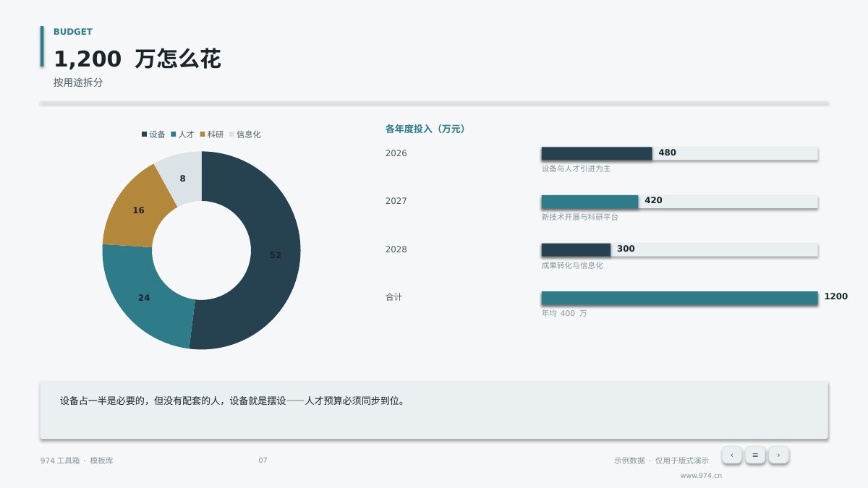The image size is (868, 488).
Task: Click footer text 示例数据 · 仅用于版式演示
Action: [x=661, y=461]
